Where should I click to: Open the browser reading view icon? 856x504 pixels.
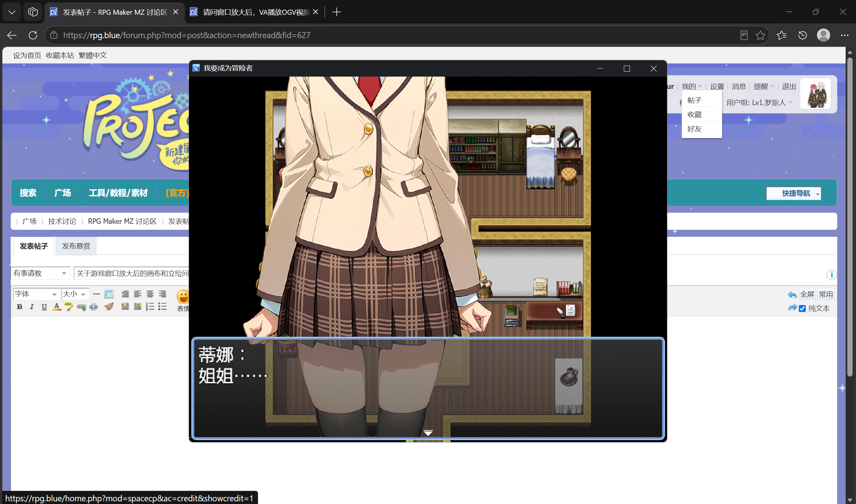tap(744, 35)
